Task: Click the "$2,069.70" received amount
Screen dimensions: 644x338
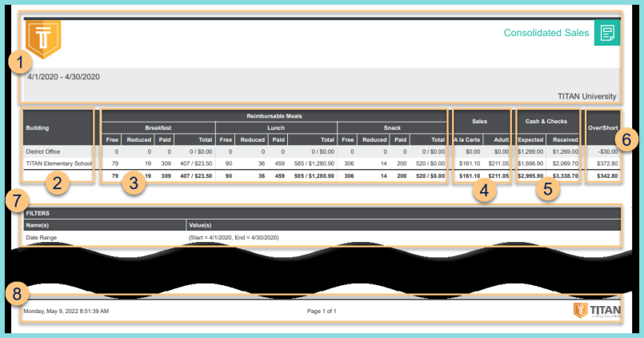Action: [566, 163]
